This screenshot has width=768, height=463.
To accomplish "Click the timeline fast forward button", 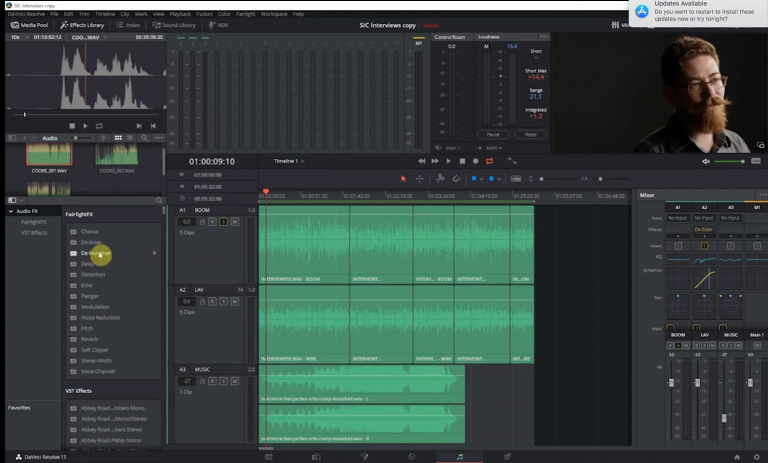I will point(435,161).
